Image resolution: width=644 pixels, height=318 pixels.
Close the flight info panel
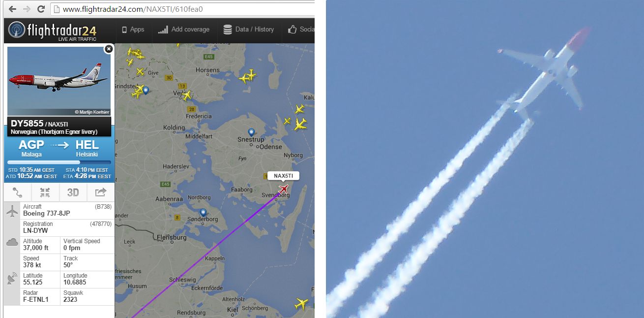[109, 49]
